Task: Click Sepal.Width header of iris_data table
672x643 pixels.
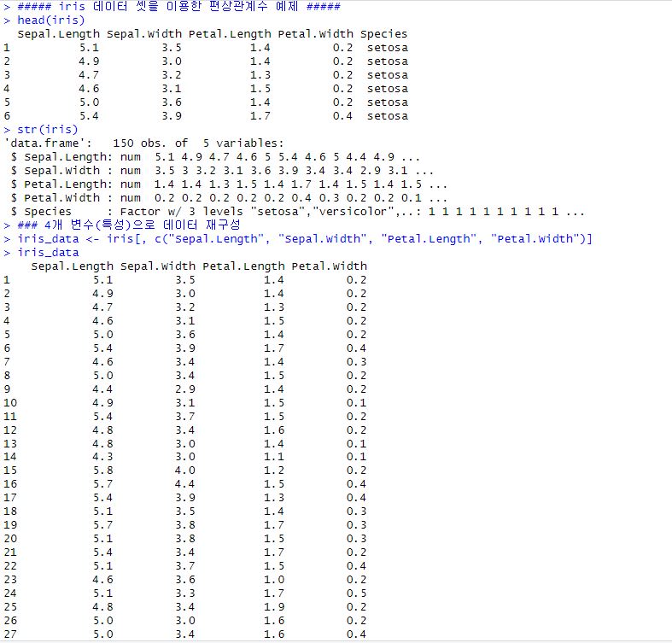Action: (x=158, y=266)
